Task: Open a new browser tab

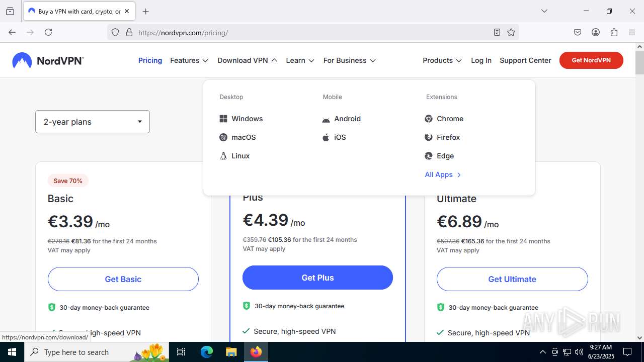Action: tap(146, 11)
